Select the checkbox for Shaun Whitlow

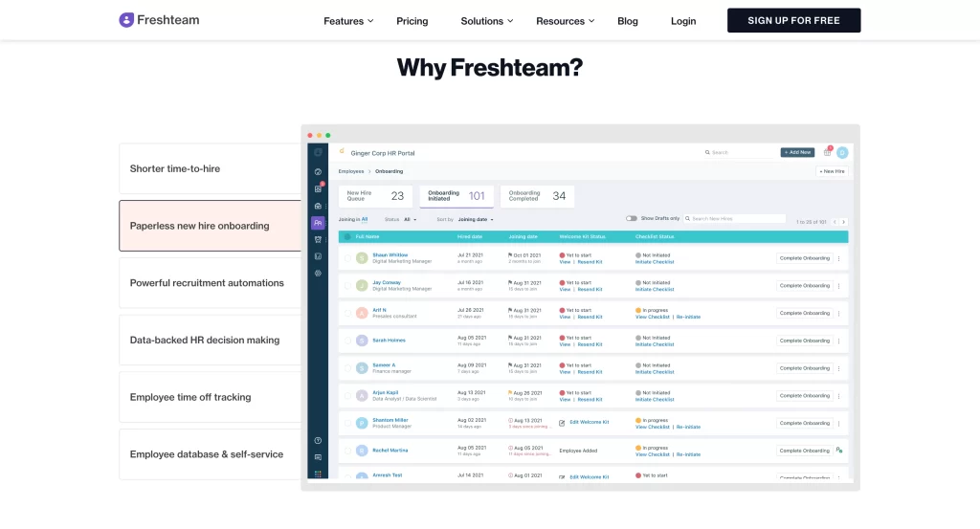(x=347, y=258)
